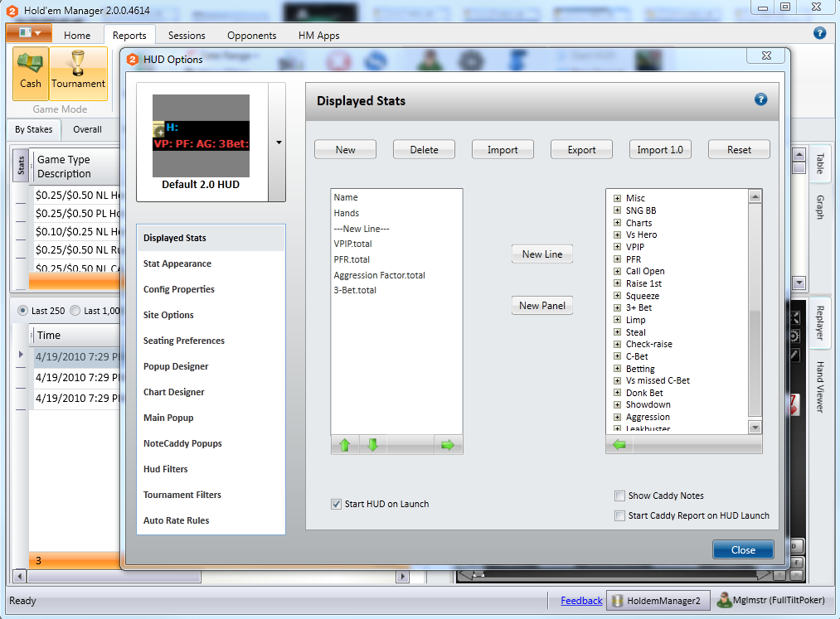
Task: Open Stat Appearance settings page
Action: pos(211,264)
